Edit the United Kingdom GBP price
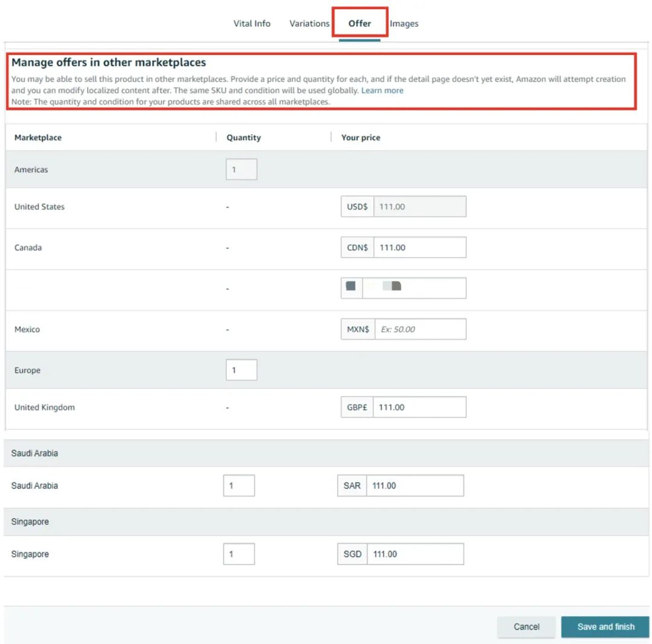The height and width of the screenshot is (644, 652). 419,407
